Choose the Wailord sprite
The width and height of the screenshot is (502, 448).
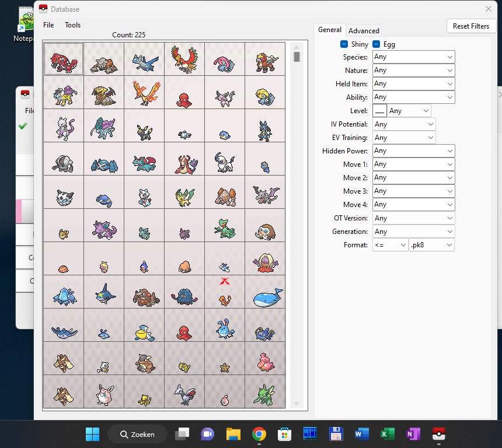point(265,292)
